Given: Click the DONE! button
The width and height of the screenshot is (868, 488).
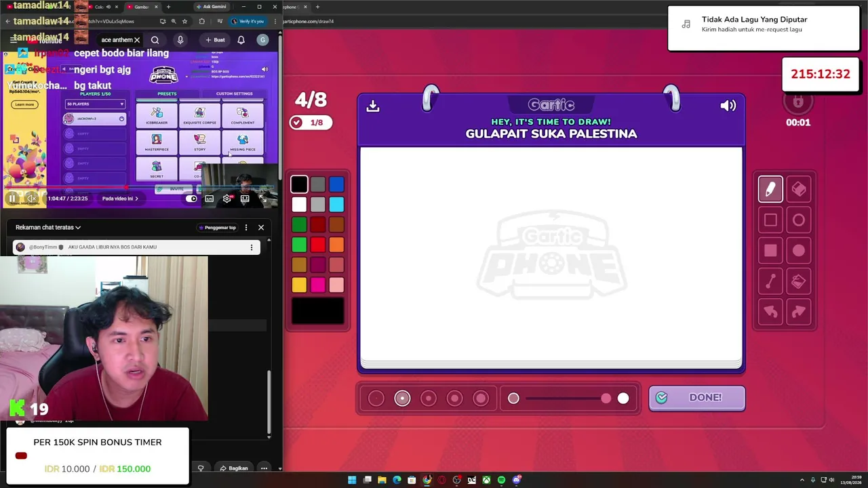Looking at the screenshot, I should pyautogui.click(x=697, y=398).
